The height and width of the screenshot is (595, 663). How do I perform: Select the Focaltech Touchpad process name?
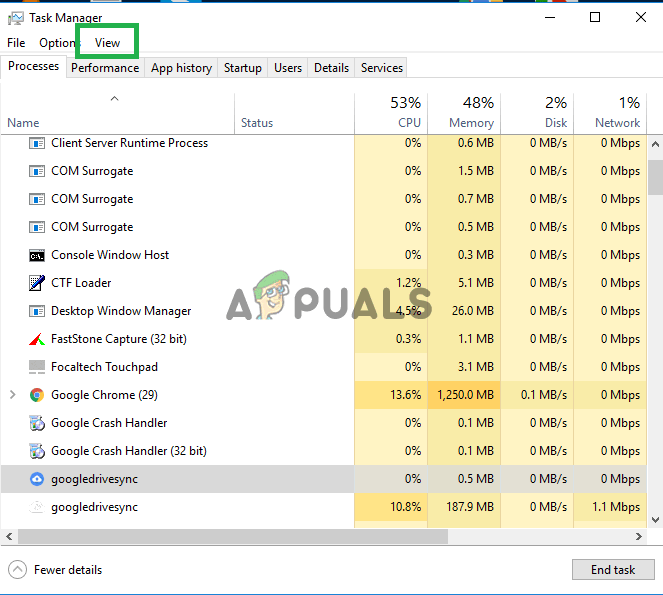tap(104, 367)
